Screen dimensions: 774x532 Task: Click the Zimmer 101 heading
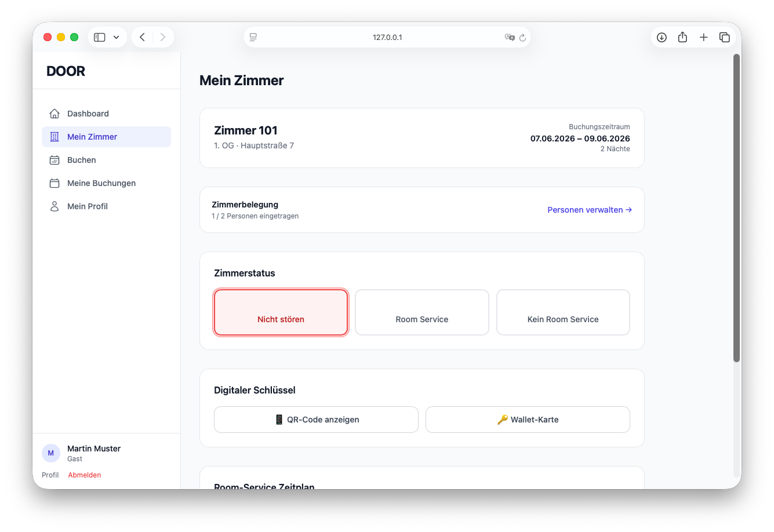point(246,130)
